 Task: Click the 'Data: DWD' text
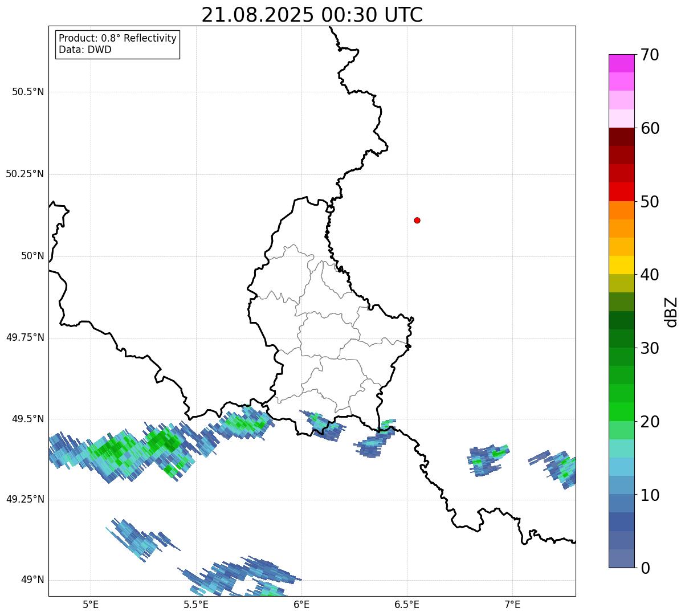85,50
